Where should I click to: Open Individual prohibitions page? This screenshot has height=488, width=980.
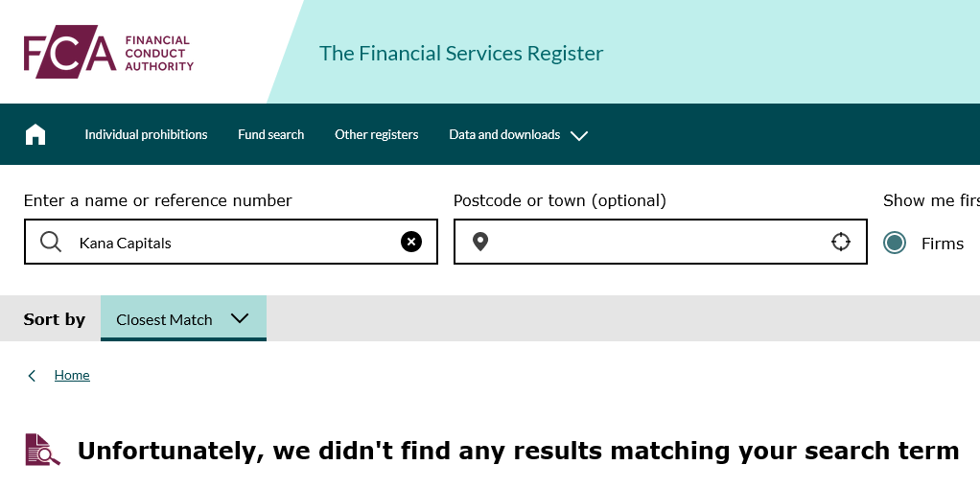(x=146, y=135)
